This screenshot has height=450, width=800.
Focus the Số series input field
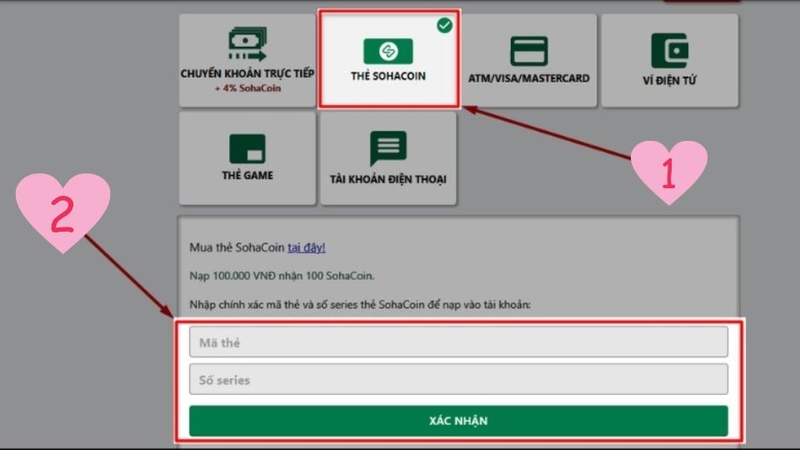pyautogui.click(x=458, y=379)
